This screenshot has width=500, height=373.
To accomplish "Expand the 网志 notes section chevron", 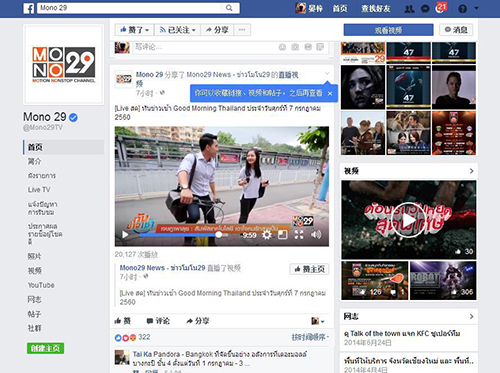I will pyautogui.click(x=471, y=316).
